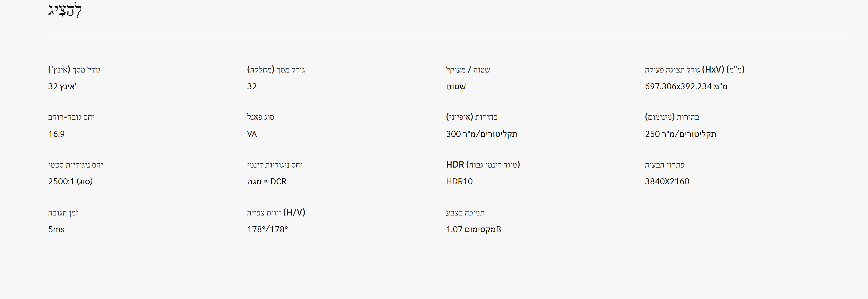The image size is (868, 299).
Task: Click the (HxV) active display size label
Action: click(x=694, y=70)
